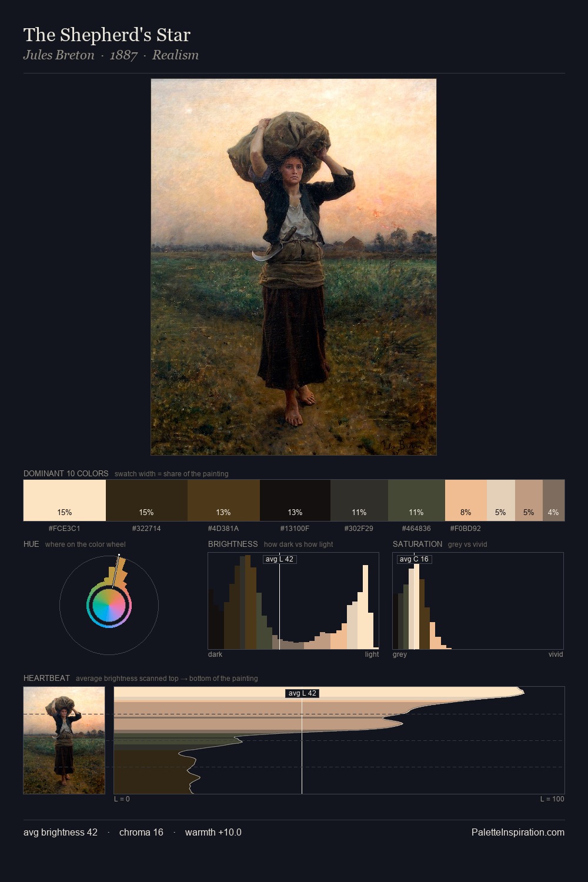Click the 'light' brightness axis label
The width and height of the screenshot is (588, 882).
(x=372, y=654)
